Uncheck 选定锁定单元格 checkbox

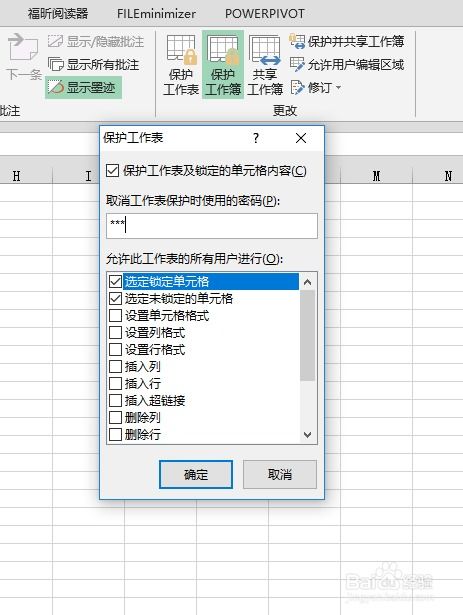point(115,281)
